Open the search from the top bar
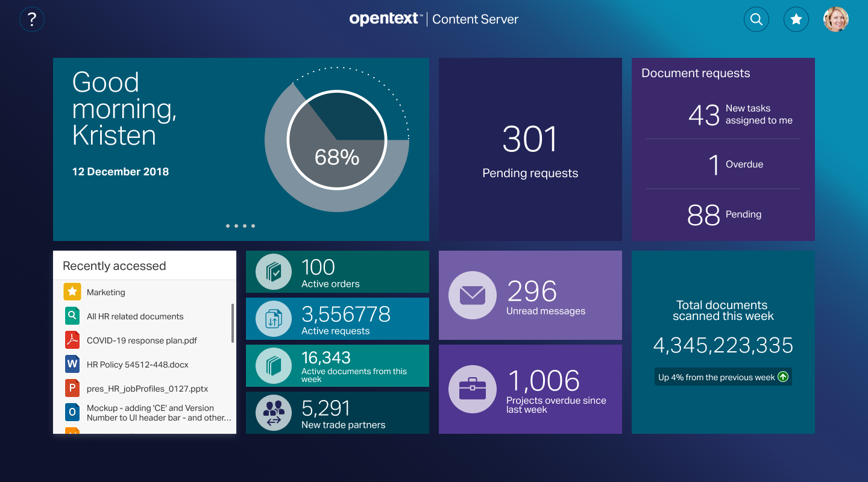 pos(756,19)
